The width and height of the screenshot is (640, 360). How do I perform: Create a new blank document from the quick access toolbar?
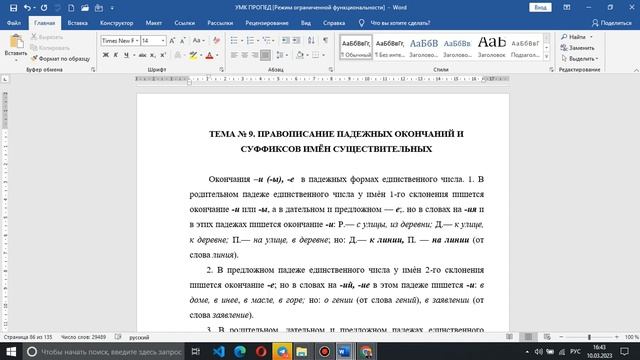(71, 8)
